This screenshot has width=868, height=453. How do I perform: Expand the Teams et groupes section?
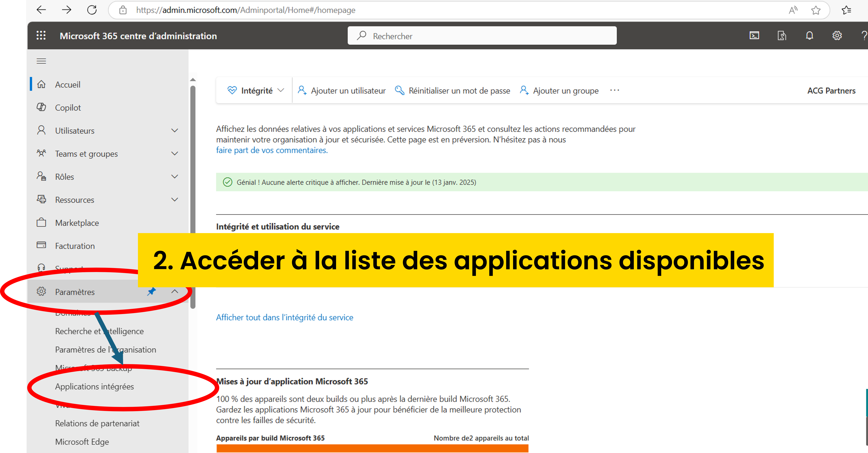pos(175,153)
